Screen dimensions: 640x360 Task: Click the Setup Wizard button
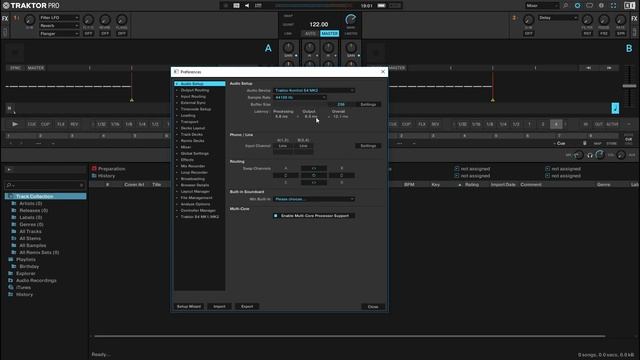point(189,306)
